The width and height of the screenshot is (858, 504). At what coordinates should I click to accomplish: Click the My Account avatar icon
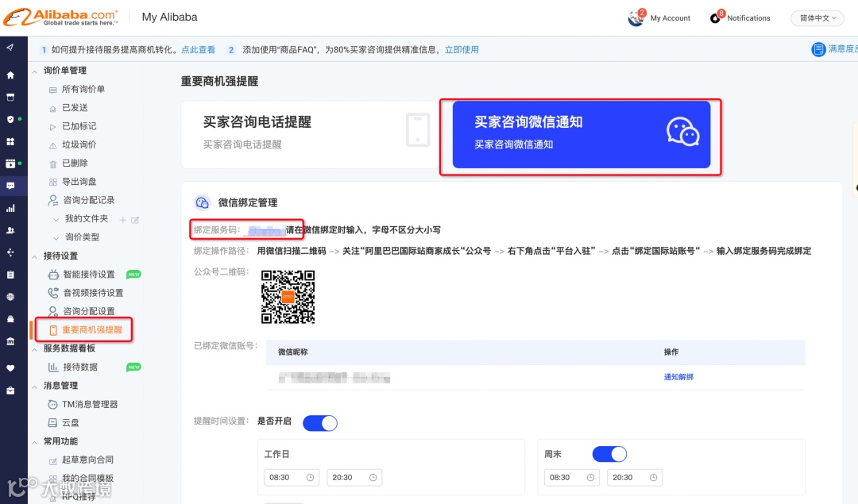(x=636, y=18)
